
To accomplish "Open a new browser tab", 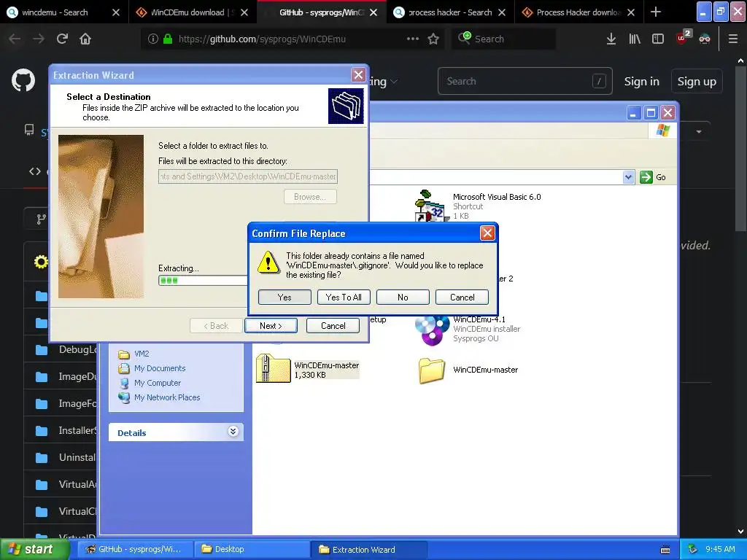I will pos(656,12).
